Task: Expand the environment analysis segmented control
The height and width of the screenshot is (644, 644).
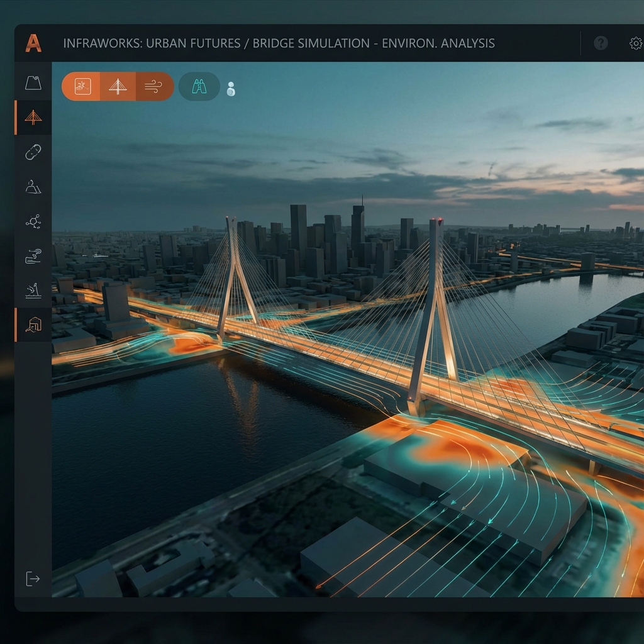Action: coord(118,86)
